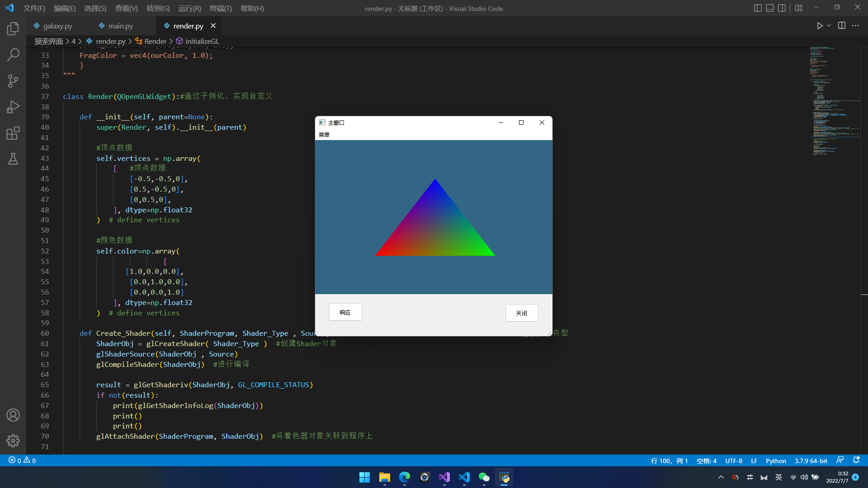This screenshot has height=488, width=868.
Task: Run Python file with play button
Action: [820, 26]
